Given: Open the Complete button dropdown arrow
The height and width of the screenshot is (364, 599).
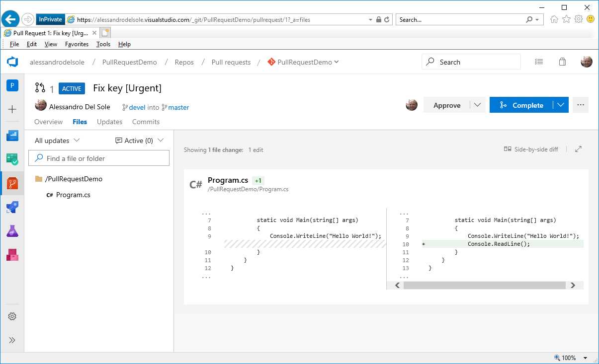Looking at the screenshot, I should [561, 105].
